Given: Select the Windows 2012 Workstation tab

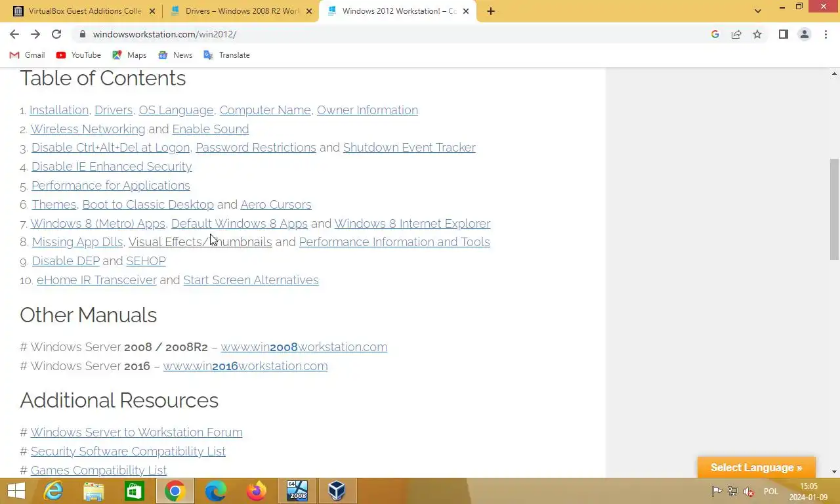Looking at the screenshot, I should click(397, 11).
